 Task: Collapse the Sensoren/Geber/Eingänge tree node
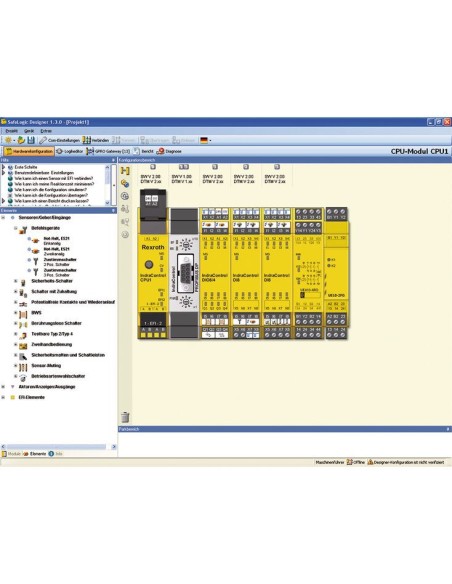pos(3,218)
